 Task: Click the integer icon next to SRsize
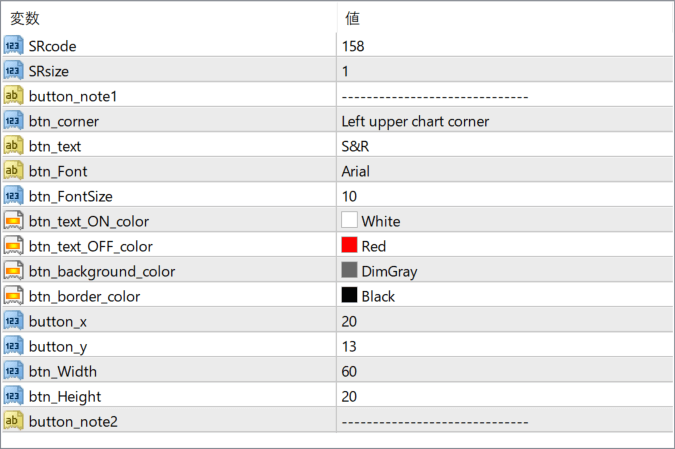(x=13, y=71)
